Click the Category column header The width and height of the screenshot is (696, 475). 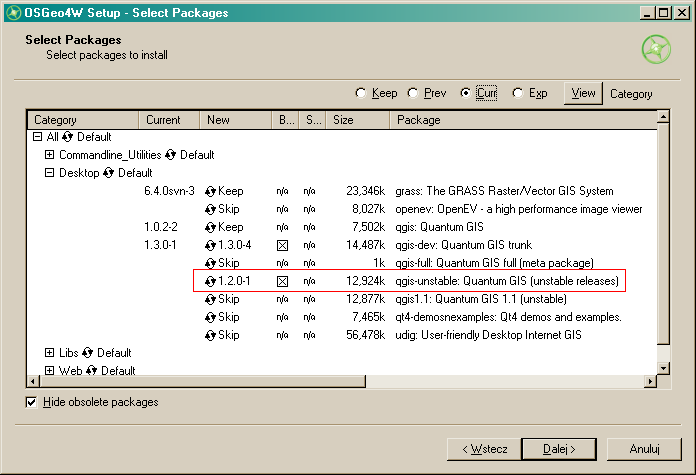pyautogui.click(x=83, y=120)
